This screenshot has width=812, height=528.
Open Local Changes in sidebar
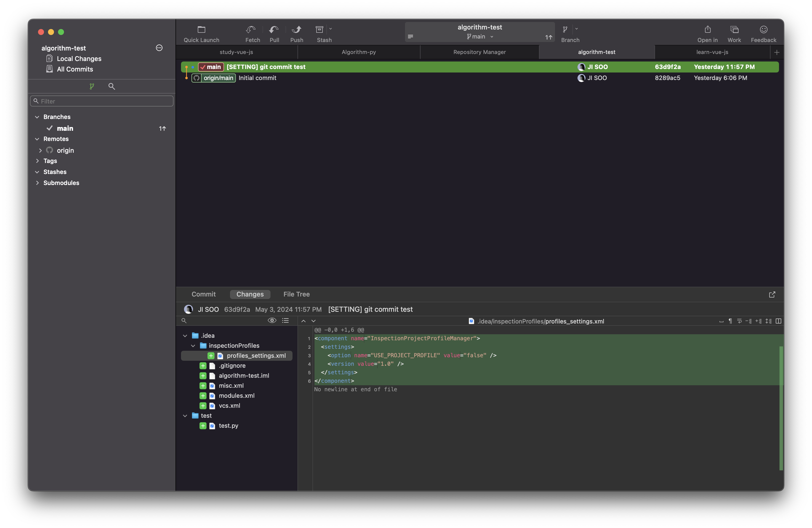click(79, 59)
